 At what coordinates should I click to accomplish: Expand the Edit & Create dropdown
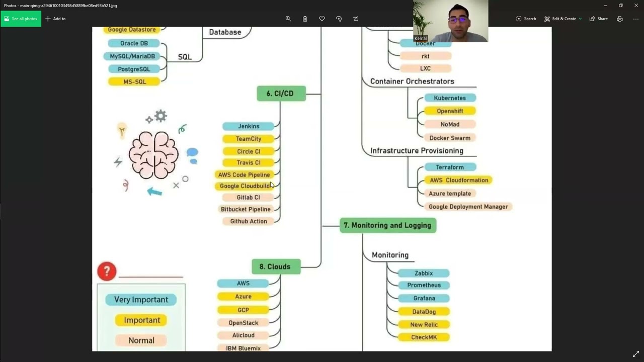click(562, 19)
